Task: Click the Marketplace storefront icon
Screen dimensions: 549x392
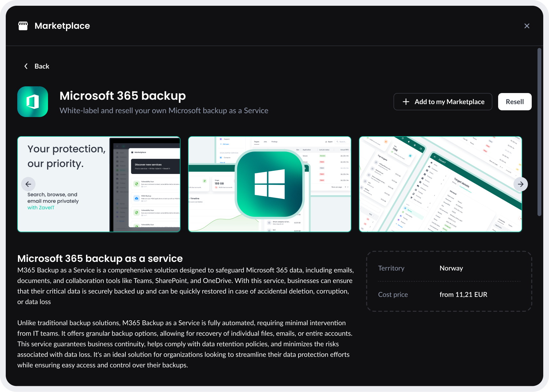Action: point(23,26)
